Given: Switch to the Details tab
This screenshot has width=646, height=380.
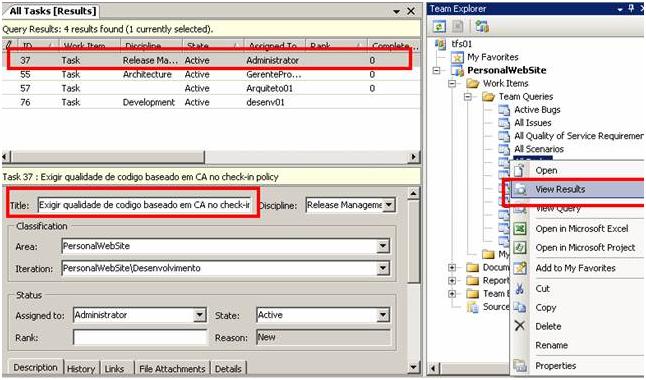Looking at the screenshot, I should pos(228,368).
